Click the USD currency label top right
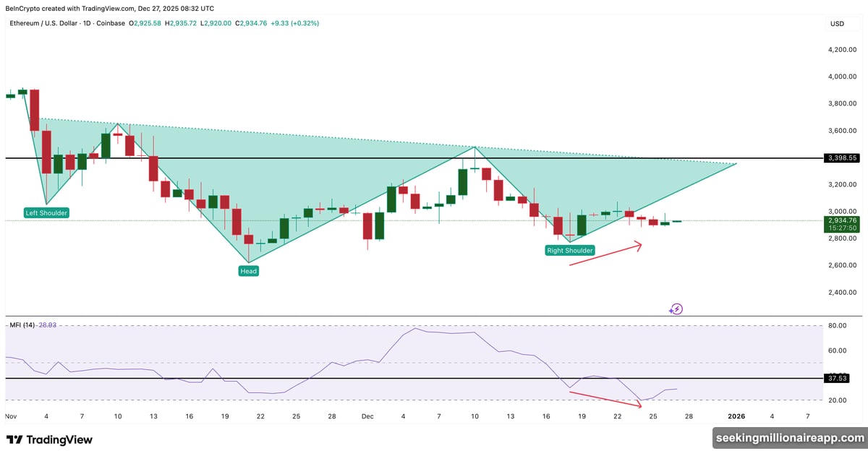Screen dimensions: 868x456 [x=836, y=23]
